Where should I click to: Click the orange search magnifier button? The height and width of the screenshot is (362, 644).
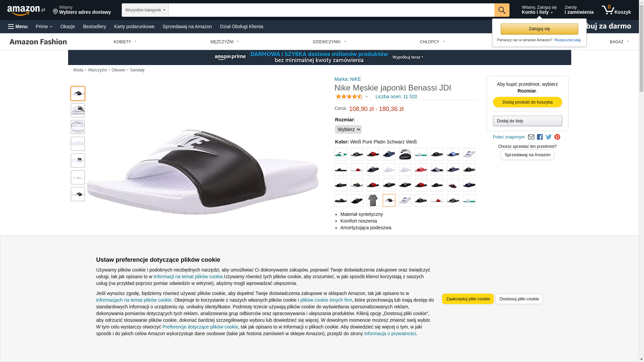[x=501, y=10]
